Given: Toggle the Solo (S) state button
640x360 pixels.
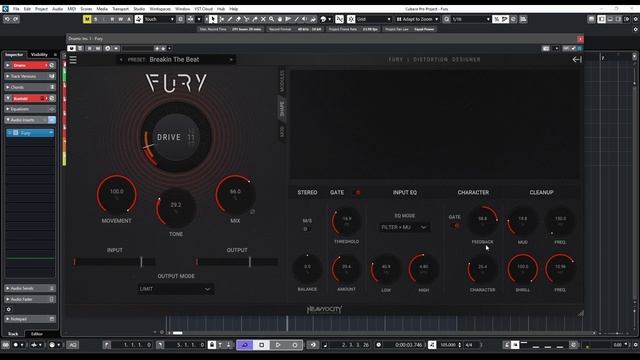Looking at the screenshot, I should (96, 19).
